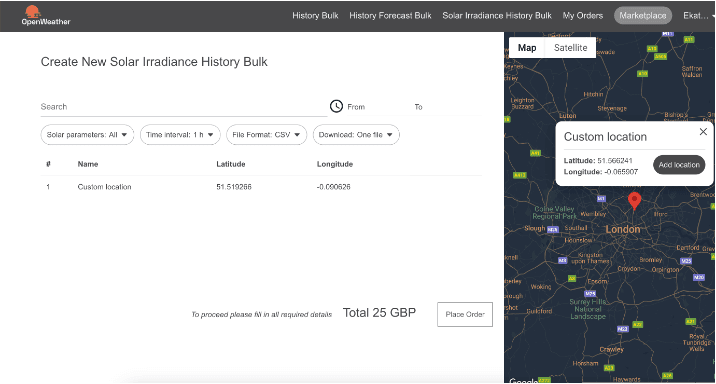Image resolution: width=716 pixels, height=384 pixels.
Task: Expand the Time interval dropdown
Action: click(x=180, y=135)
